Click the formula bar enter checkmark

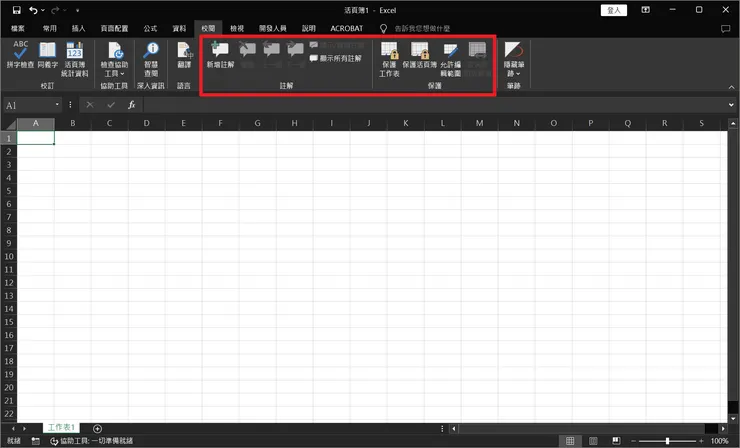(111, 105)
